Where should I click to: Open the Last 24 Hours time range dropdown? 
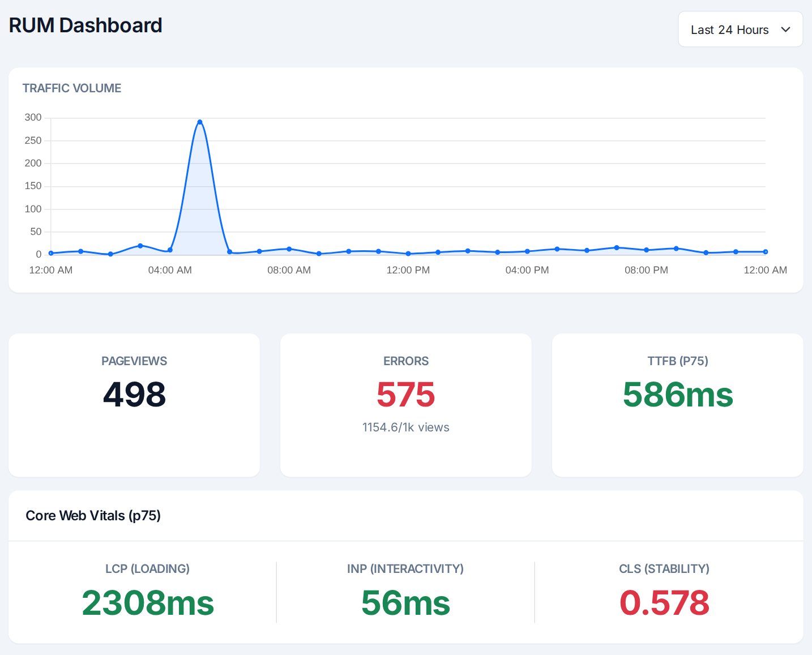(740, 29)
